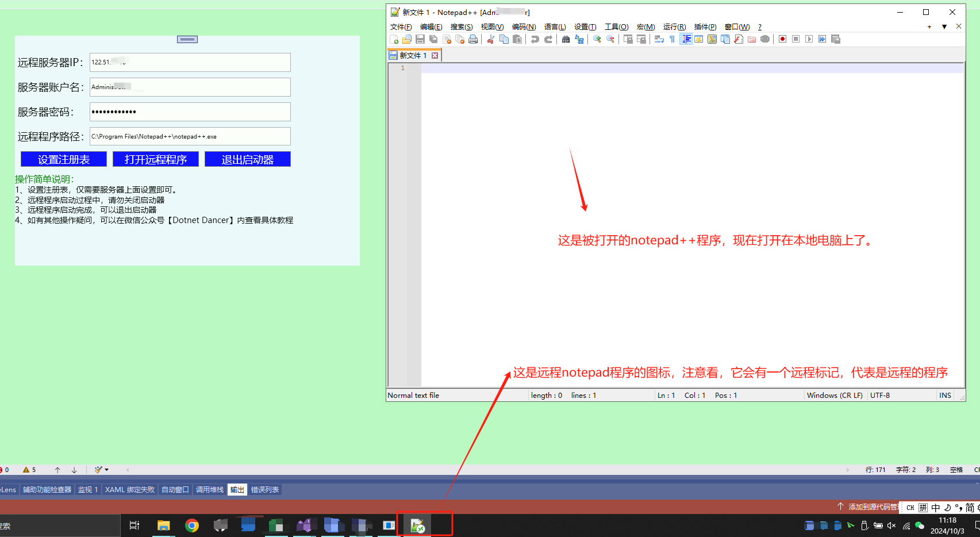Viewport: 980px width, 537px height.
Task: Open the 语言(L) language menu
Action: click(555, 27)
